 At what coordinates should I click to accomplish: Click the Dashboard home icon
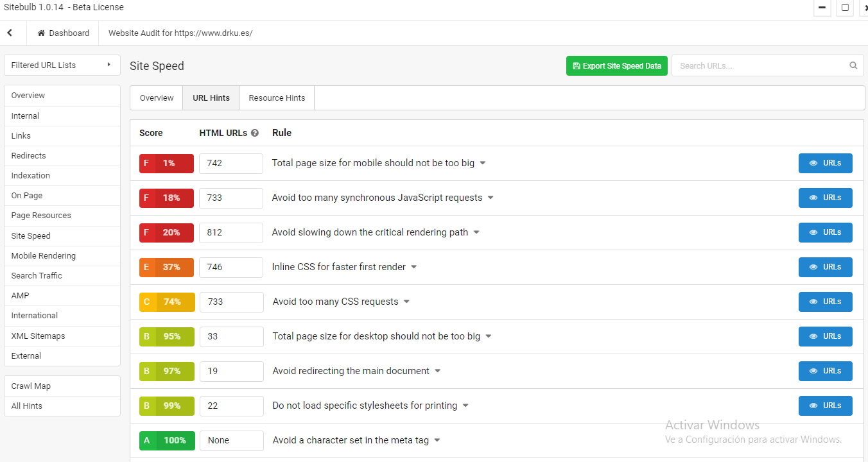pyautogui.click(x=41, y=33)
